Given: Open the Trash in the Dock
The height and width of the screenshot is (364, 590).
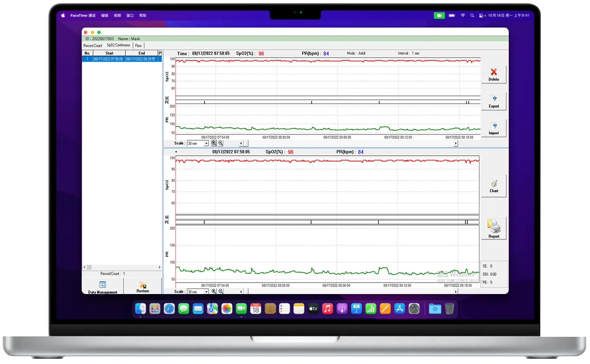Looking at the screenshot, I should point(450,309).
